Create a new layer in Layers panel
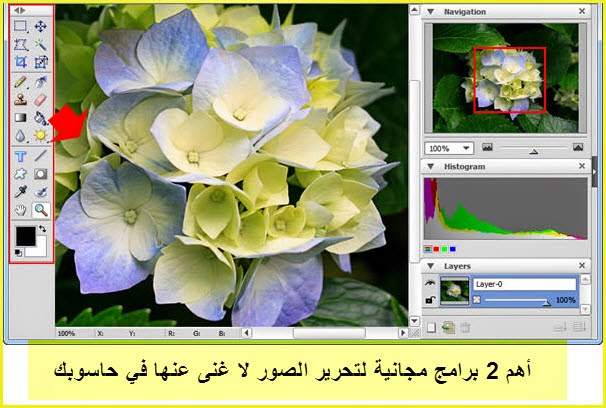Image resolution: width=606 pixels, height=408 pixels. click(x=431, y=327)
